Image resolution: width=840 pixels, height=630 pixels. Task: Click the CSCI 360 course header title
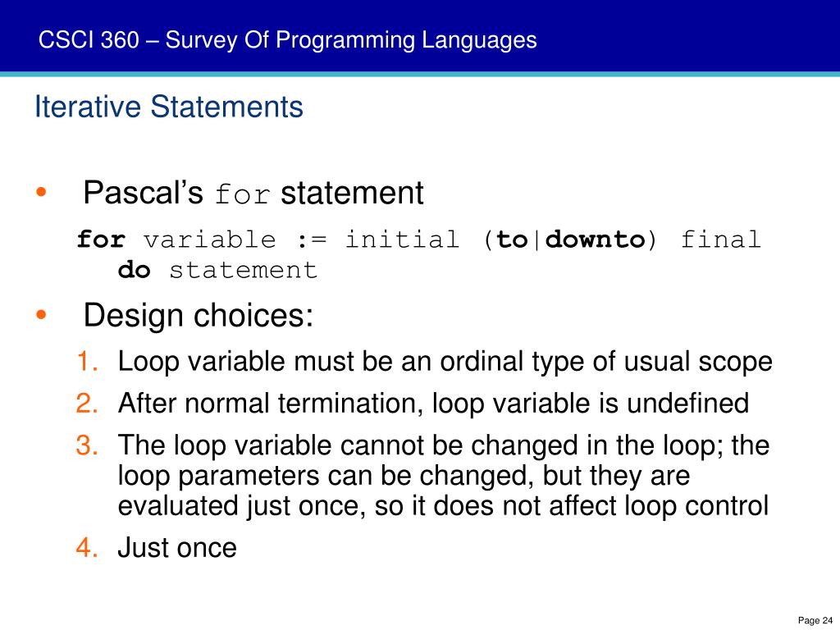coord(287,40)
